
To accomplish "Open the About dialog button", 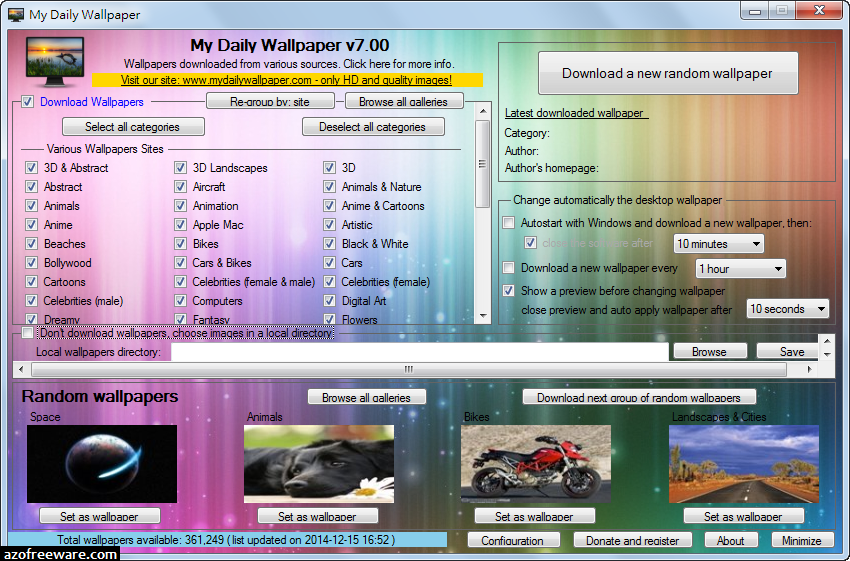I will pos(730,540).
